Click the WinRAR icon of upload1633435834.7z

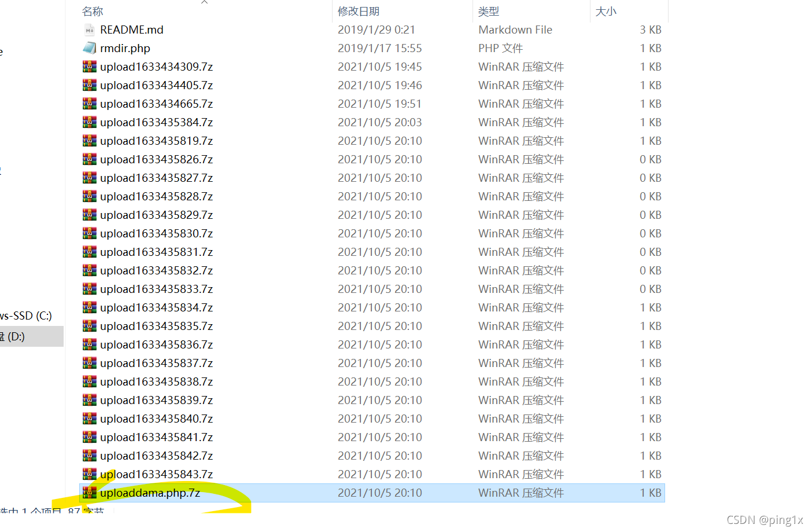coord(90,307)
